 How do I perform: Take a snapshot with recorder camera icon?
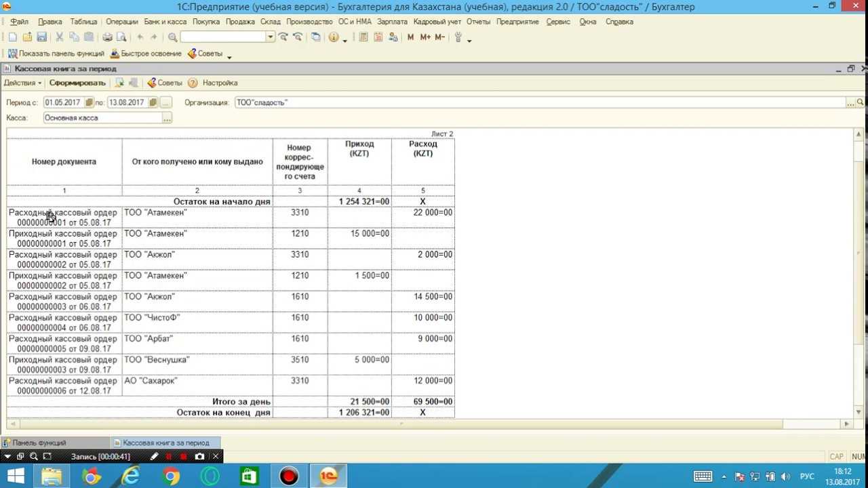(x=199, y=457)
